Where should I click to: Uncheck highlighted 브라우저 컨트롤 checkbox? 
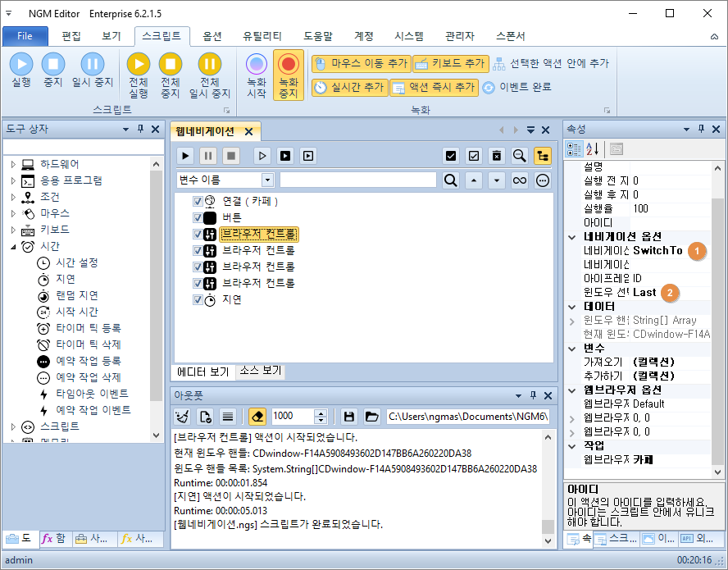coord(198,235)
